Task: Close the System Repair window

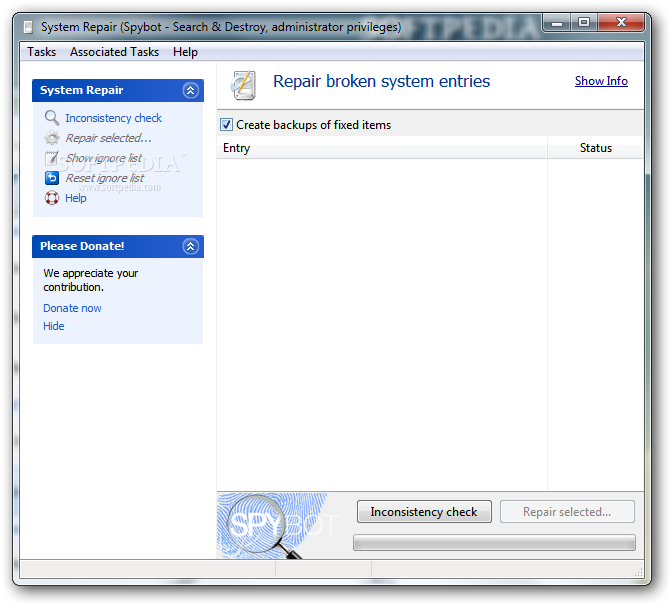Action: click(621, 23)
